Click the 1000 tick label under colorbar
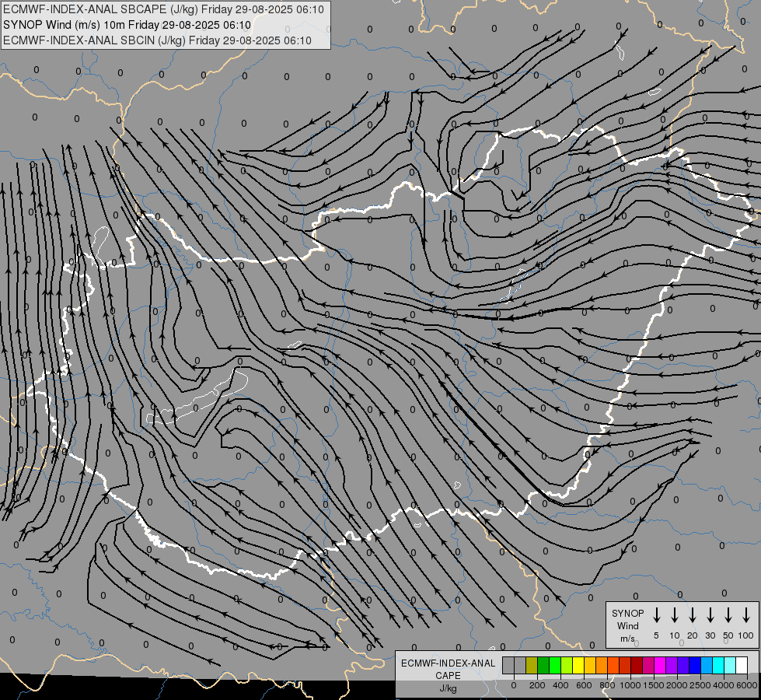 [x=630, y=685]
